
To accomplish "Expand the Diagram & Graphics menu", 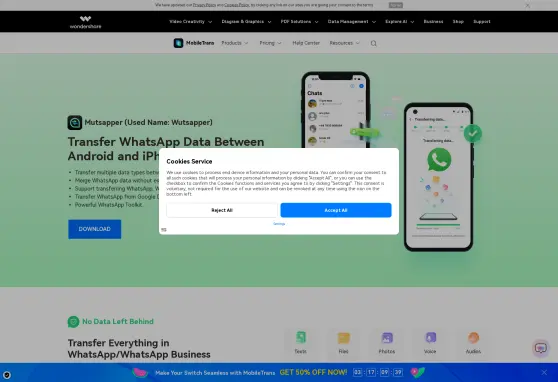I will 246,22.
